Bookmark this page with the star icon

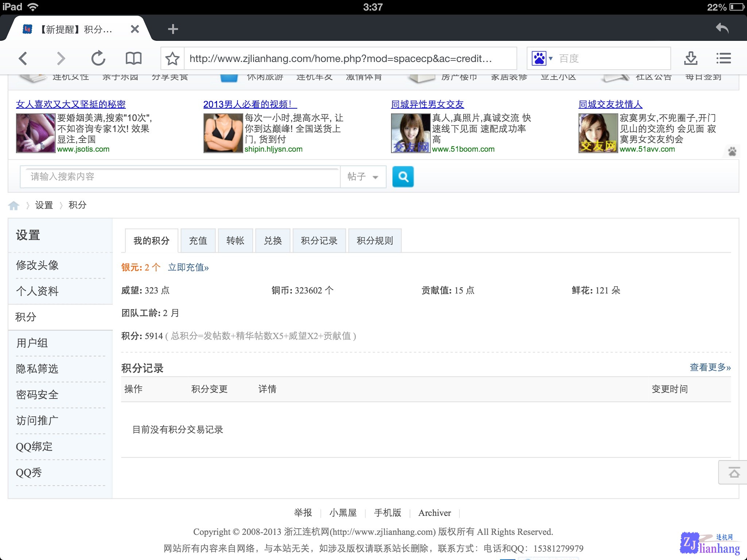[173, 58]
